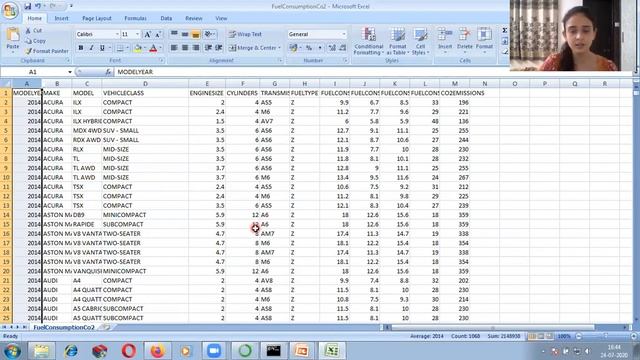Open the Formulas ribbon tab
Screen dimensions: 640x360
pos(136,18)
